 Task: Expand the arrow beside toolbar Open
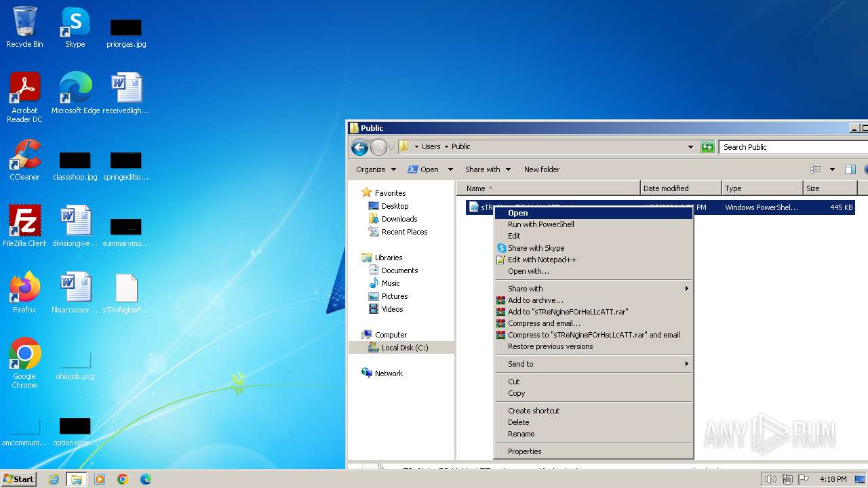point(450,169)
